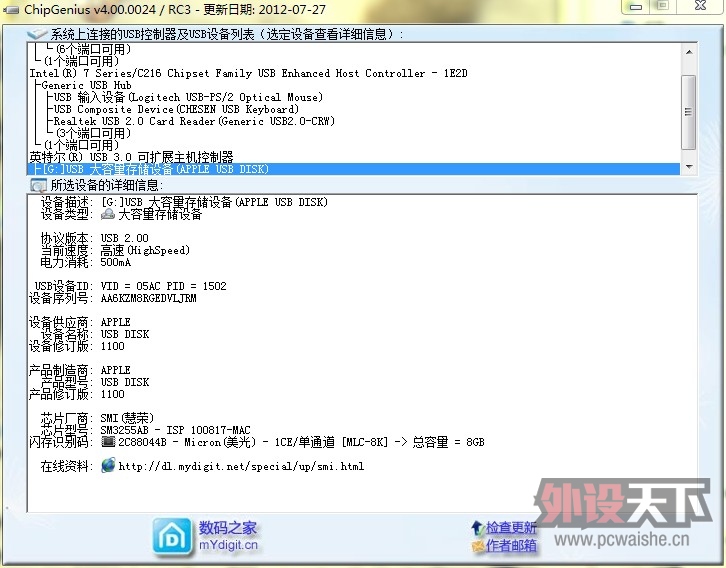Select the (6个端口可用) row
Viewport: 726px width, 568px height.
[x=94, y=49]
